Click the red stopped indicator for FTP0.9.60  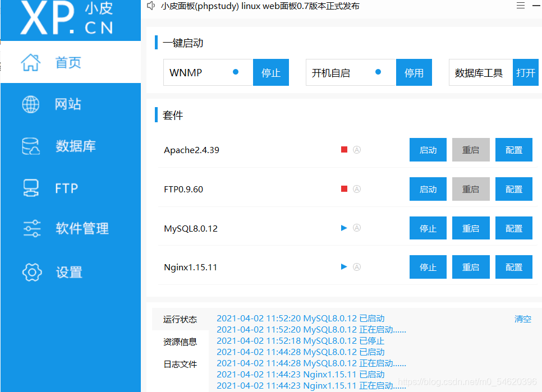344,188
